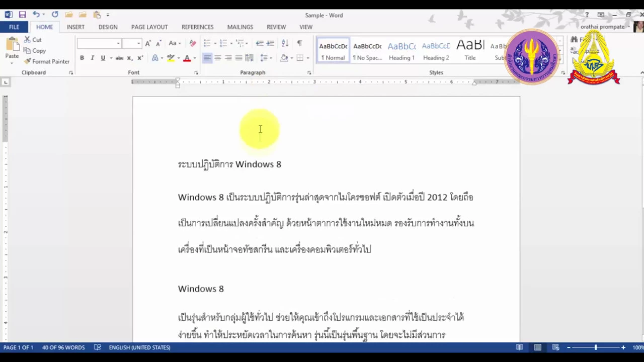Switch to Web Layout view

(x=555, y=347)
